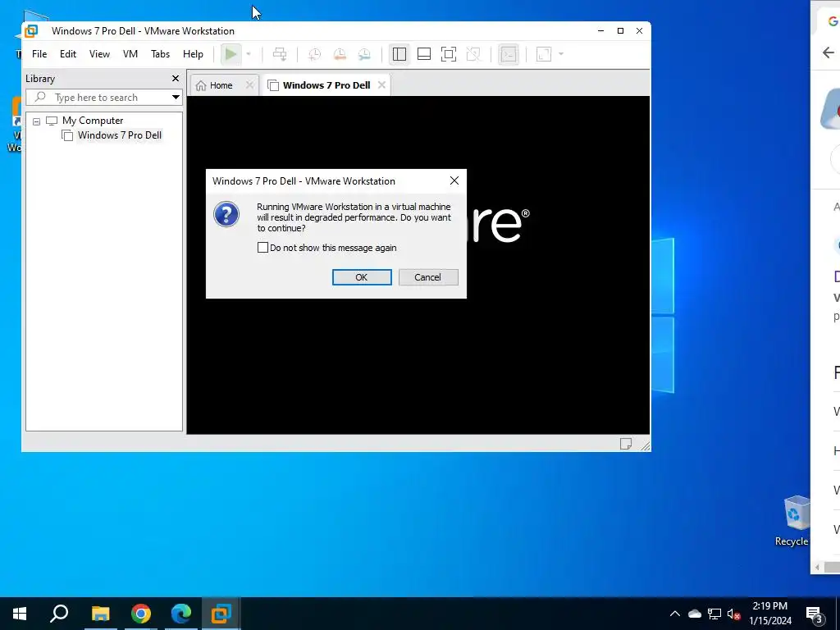Toggle the Show Library sidebar icon
This screenshot has height=630, width=840.
pos(399,54)
